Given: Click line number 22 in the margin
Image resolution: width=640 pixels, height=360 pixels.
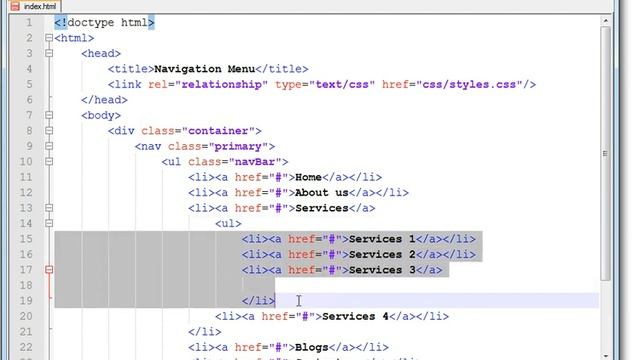Looking at the screenshot, I should (26, 347).
